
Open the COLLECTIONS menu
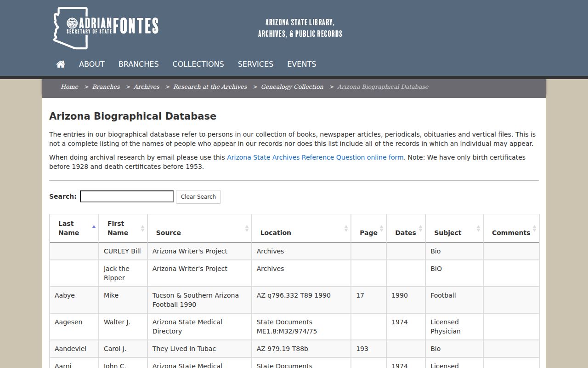(198, 64)
